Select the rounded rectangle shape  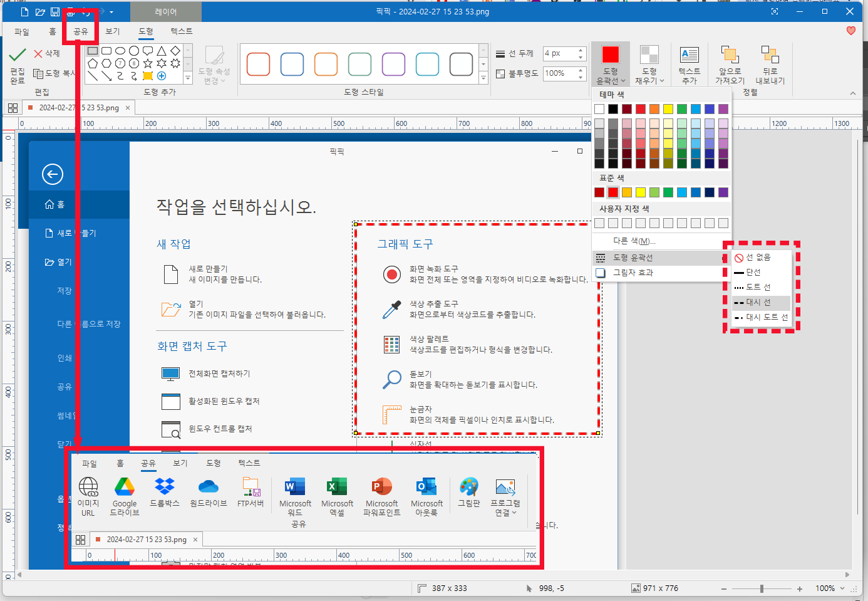[106, 51]
